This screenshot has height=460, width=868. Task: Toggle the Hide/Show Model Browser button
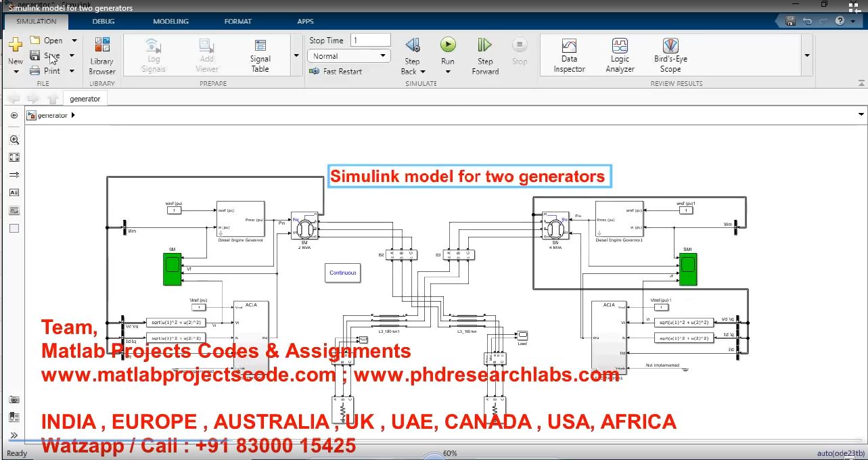[14, 116]
